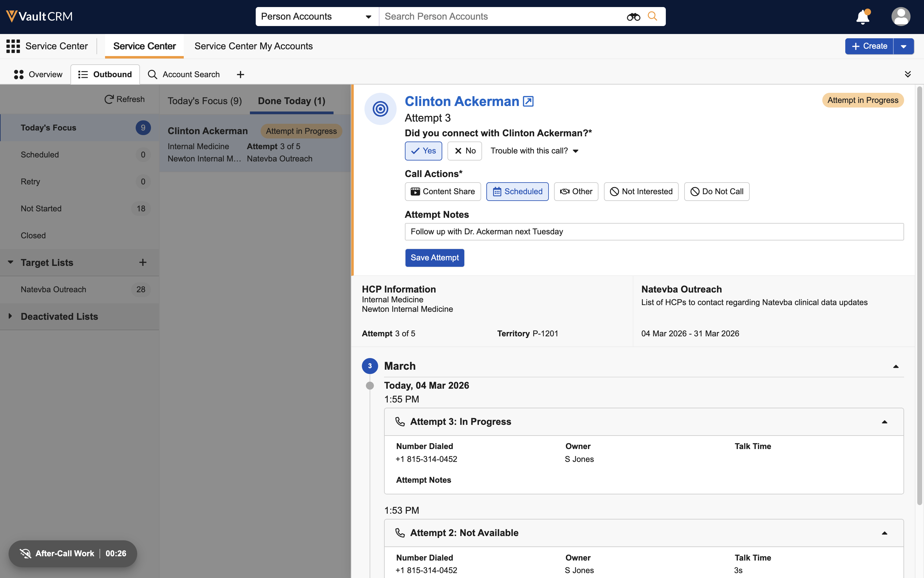The image size is (924, 578).
Task: Select No for connected with Clinton
Action: pos(464,151)
